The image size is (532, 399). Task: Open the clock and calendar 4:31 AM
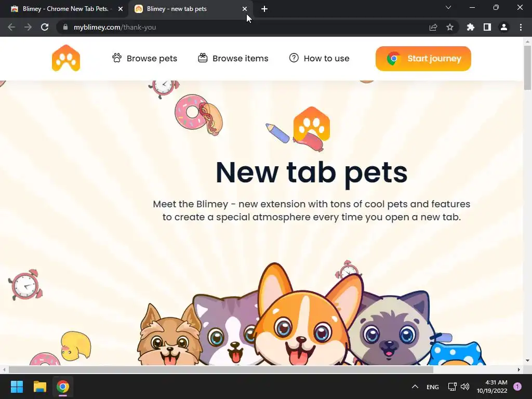(492, 387)
